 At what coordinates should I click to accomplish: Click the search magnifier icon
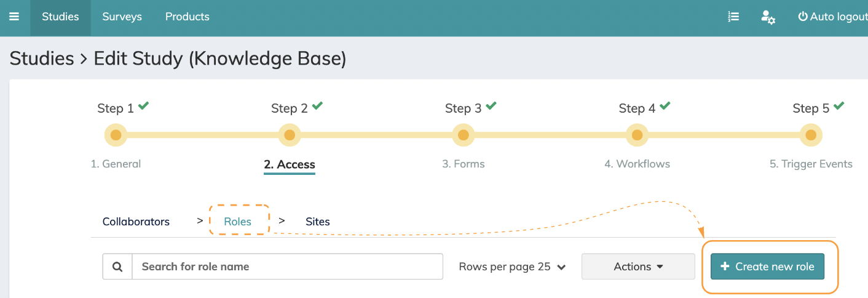117,267
